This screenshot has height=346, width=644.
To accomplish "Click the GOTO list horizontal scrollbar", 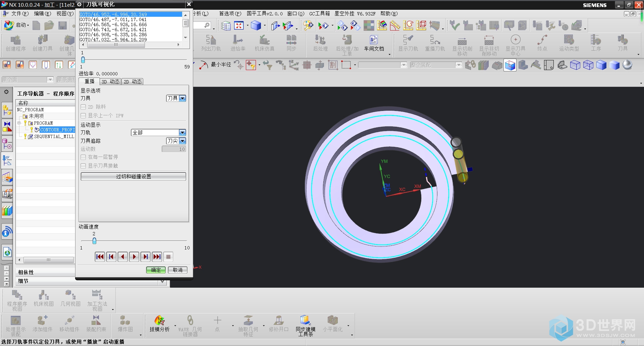I will (x=116, y=45).
